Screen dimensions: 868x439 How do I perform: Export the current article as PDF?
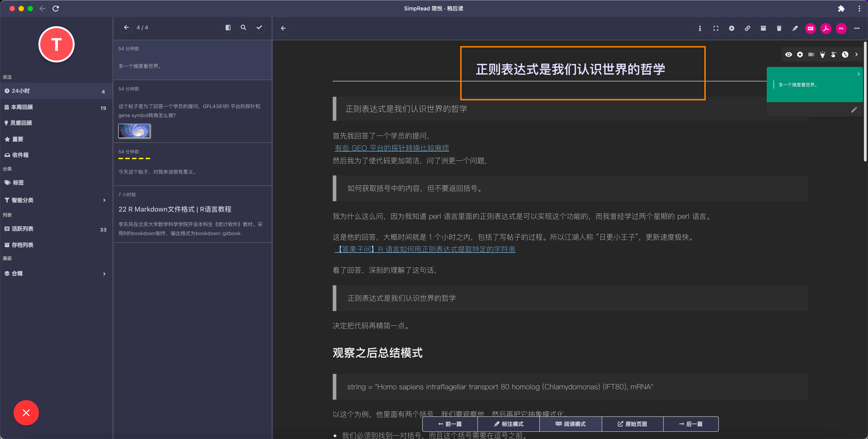826,28
